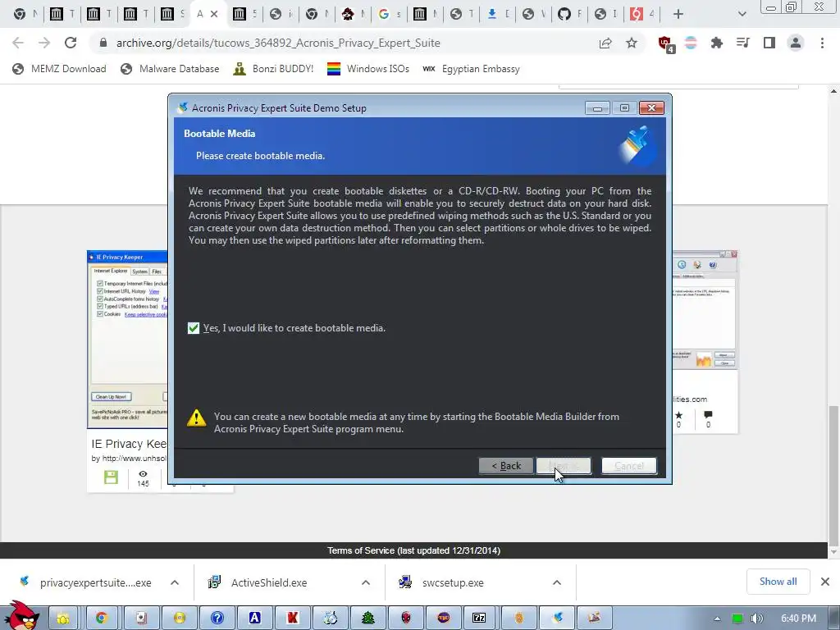Reload the archive.org page
The width and height of the screenshot is (840, 630).
(x=71, y=43)
